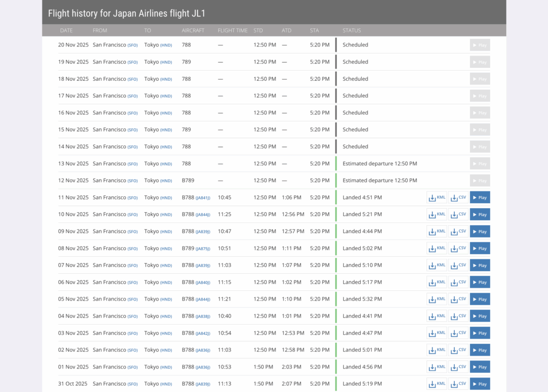Image resolution: width=548 pixels, height=392 pixels.
Task: Play the 04 Nov 2025 flight track
Action: (x=479, y=316)
